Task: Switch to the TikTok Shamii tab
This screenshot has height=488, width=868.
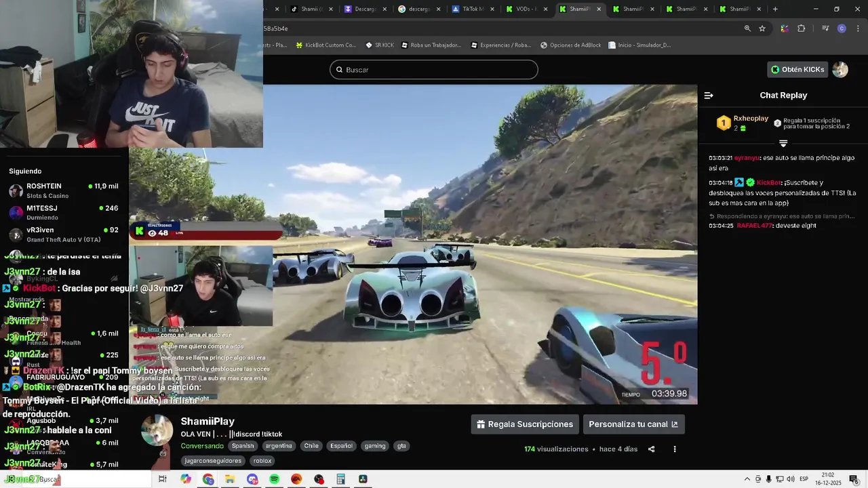Action: [x=313, y=9]
